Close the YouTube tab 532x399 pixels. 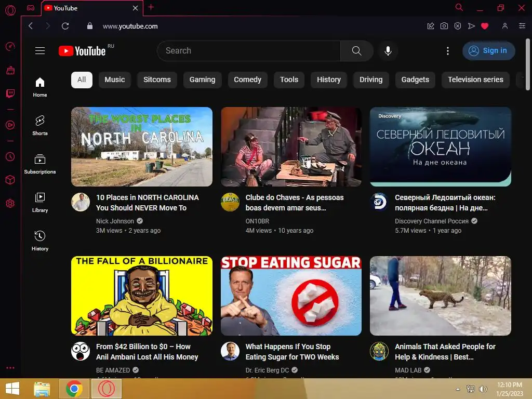136,8
